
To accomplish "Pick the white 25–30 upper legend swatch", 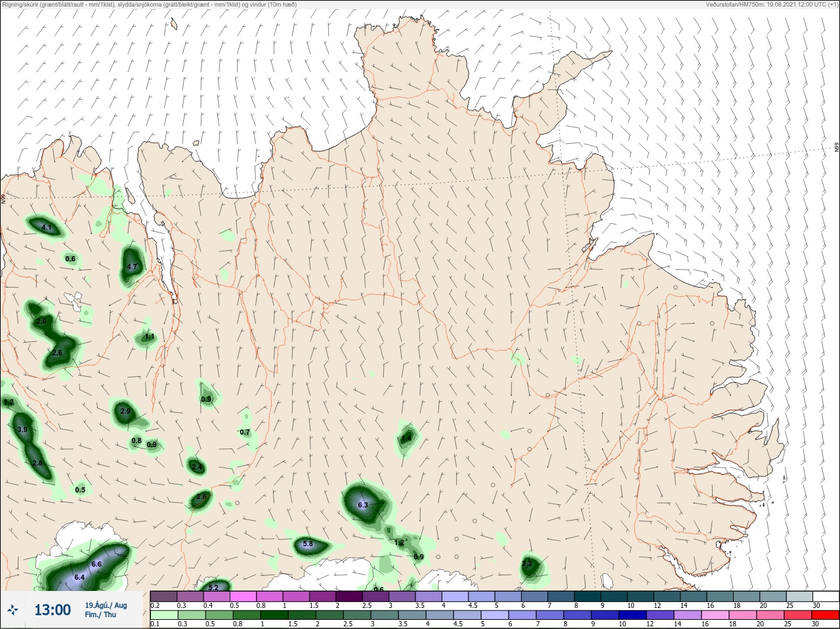I will (826, 596).
